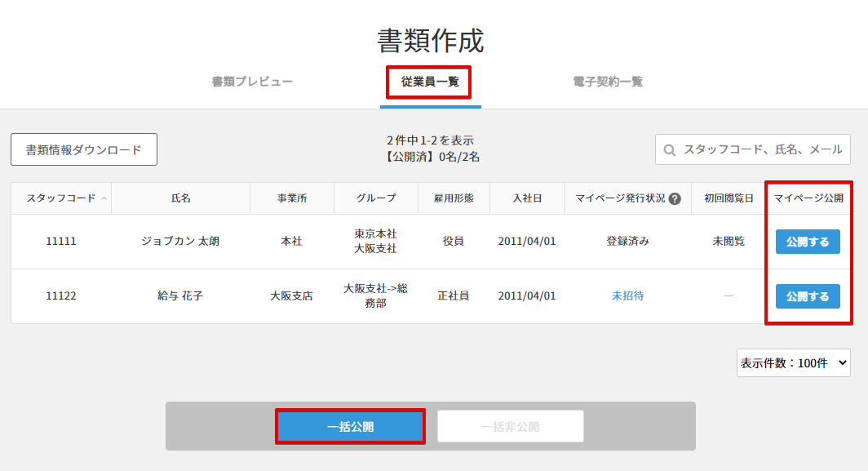Click the 一括非公開 button
Image resolution: width=868 pixels, height=471 pixels.
point(510,425)
